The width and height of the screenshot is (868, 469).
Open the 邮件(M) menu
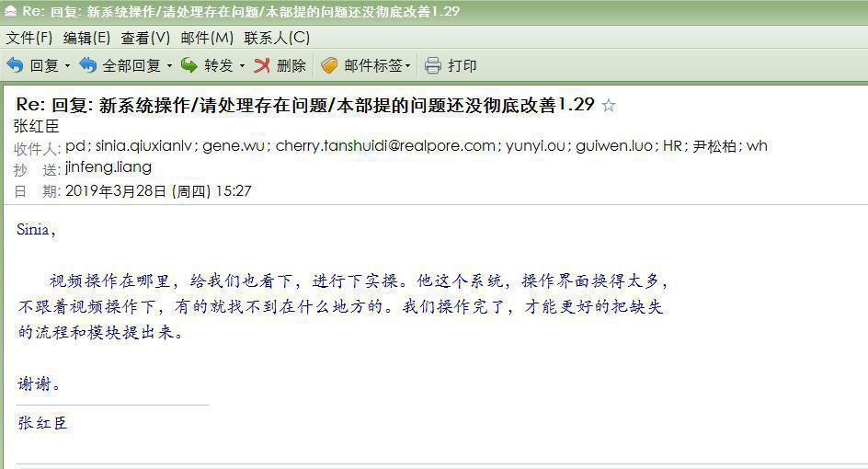pos(207,38)
